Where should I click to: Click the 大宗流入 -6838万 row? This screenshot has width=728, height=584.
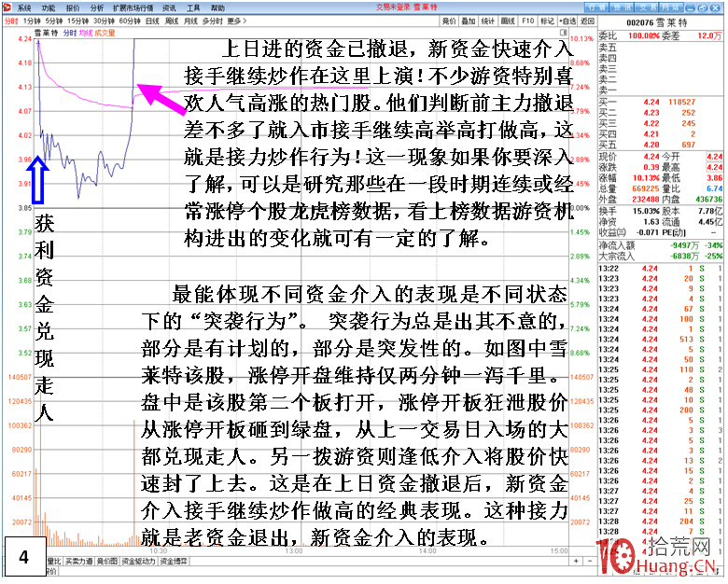[x=660, y=257]
